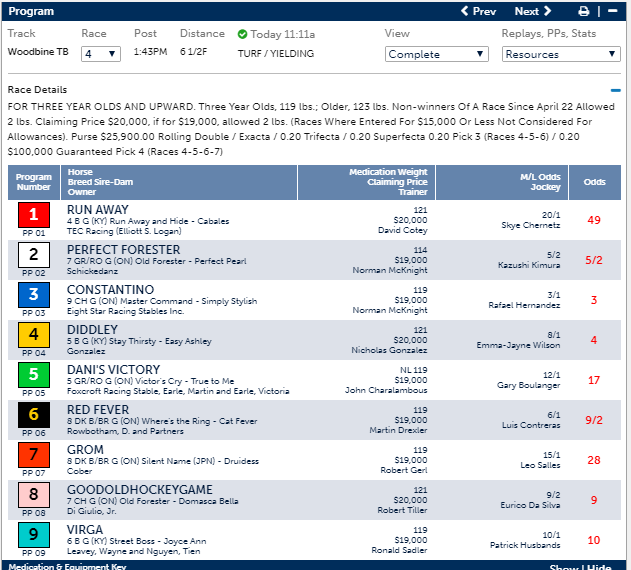Open the View Complete dropdown
The width and height of the screenshot is (631, 570).
pos(437,54)
